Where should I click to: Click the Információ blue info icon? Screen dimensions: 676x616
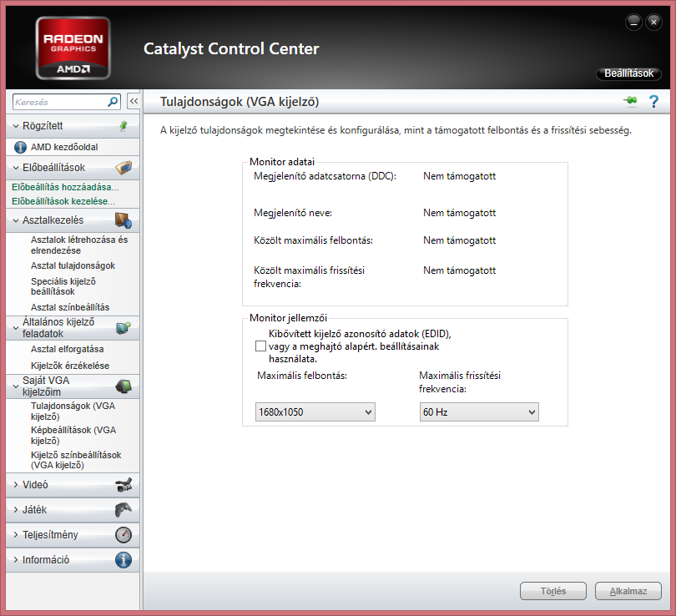(124, 560)
